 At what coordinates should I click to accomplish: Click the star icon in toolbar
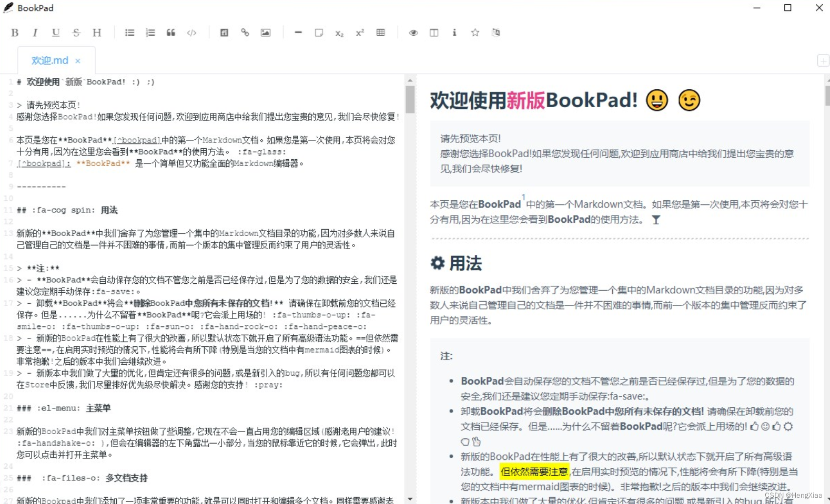click(475, 33)
